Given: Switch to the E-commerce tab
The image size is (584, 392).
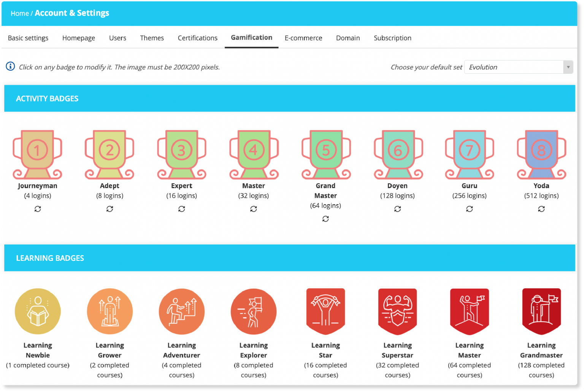Looking at the screenshot, I should coord(303,38).
